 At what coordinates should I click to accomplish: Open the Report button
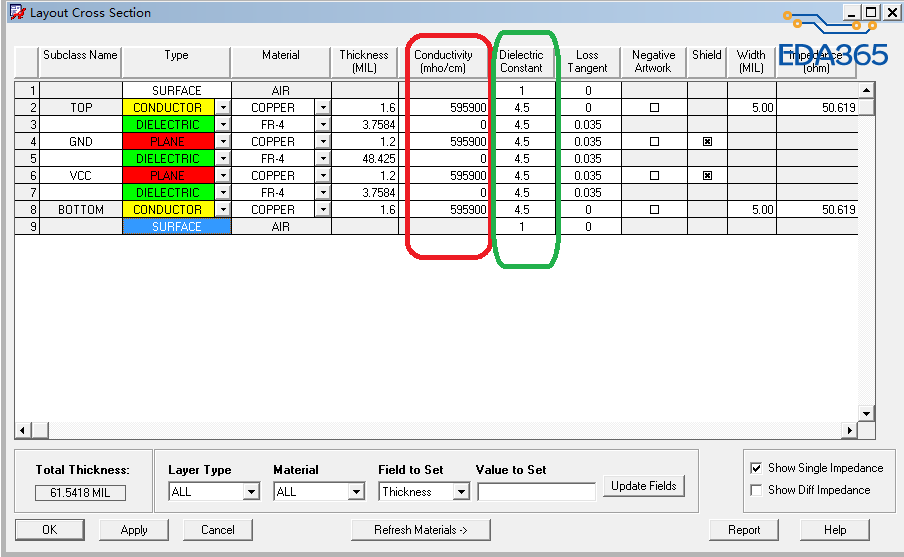pos(744,530)
